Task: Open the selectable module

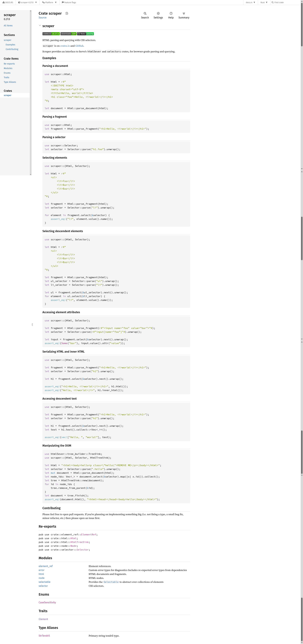Action: pyautogui.click(x=45, y=582)
